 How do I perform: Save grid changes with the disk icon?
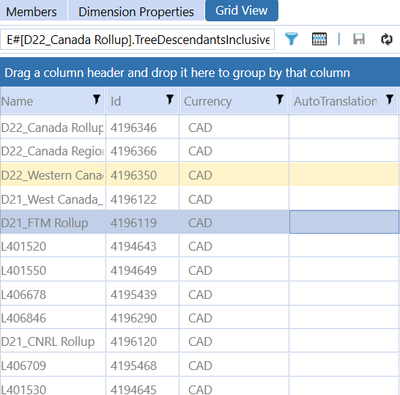pyautogui.click(x=359, y=39)
